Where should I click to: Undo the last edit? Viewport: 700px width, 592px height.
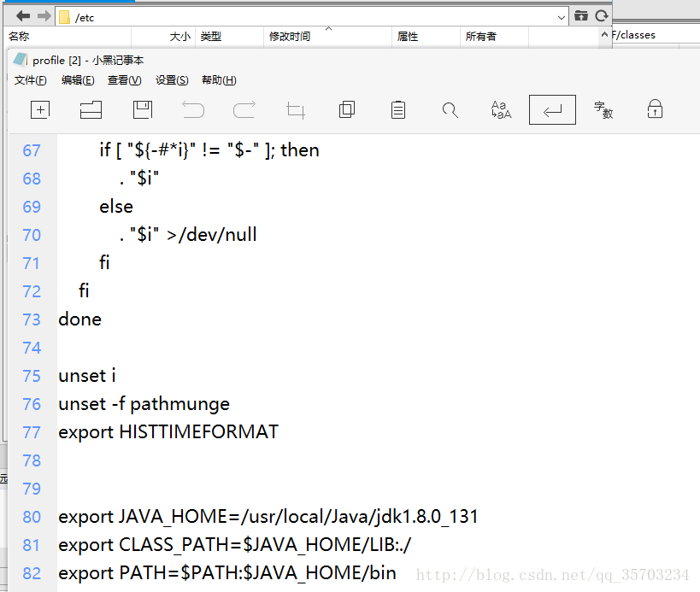click(x=192, y=109)
